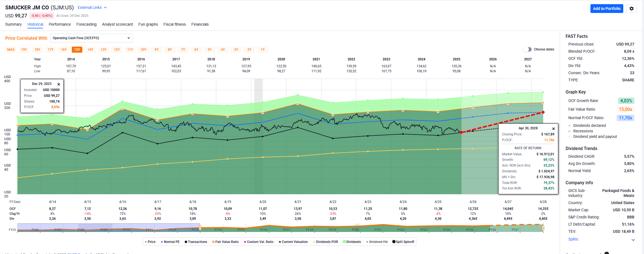
Task: Toggle the Choose dates switch
Action: (527, 49)
